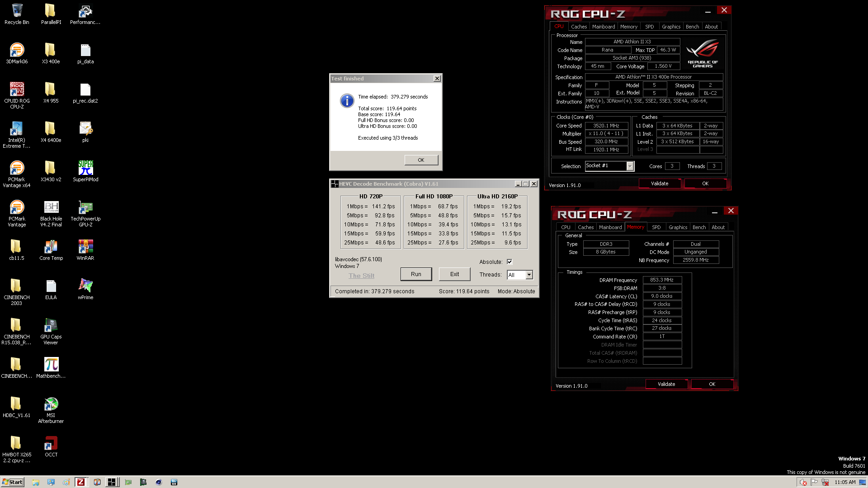Expand the Threads dropdown in HEVC benchmark
The width and height of the screenshot is (868, 488).
pyautogui.click(x=529, y=275)
